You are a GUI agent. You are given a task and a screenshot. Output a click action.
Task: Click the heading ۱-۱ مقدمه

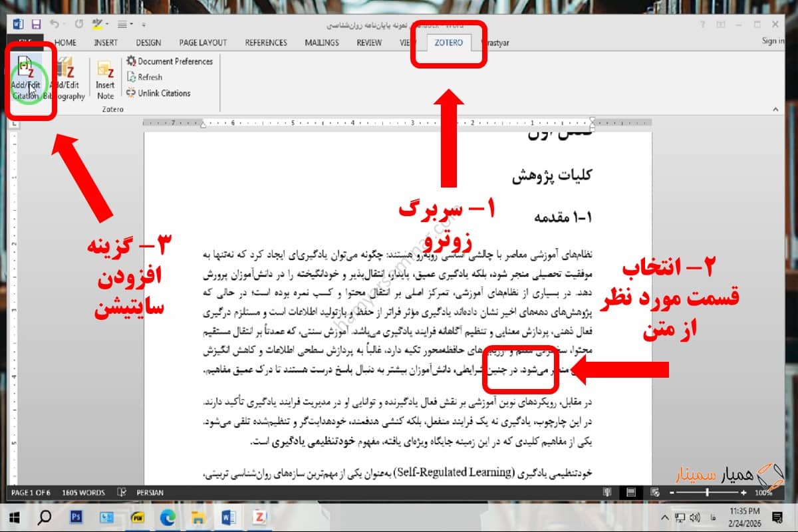click(x=563, y=217)
